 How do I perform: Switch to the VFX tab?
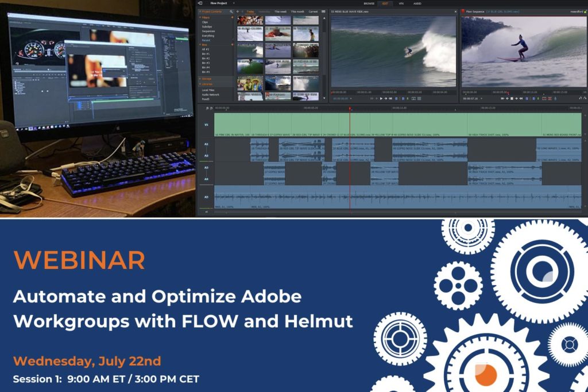click(x=401, y=3)
